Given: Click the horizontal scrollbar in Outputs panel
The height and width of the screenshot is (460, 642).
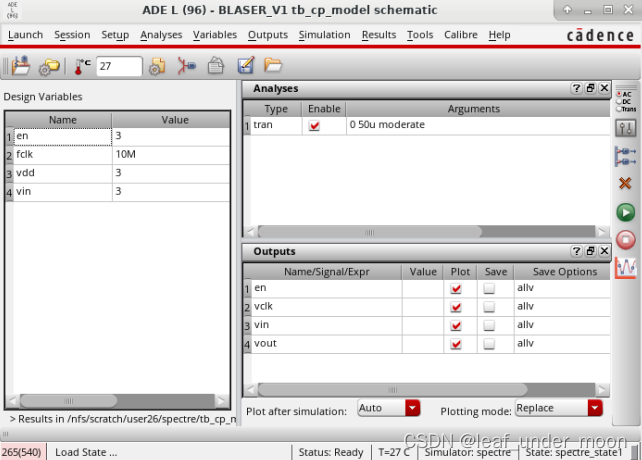Looking at the screenshot, I should [392, 390].
